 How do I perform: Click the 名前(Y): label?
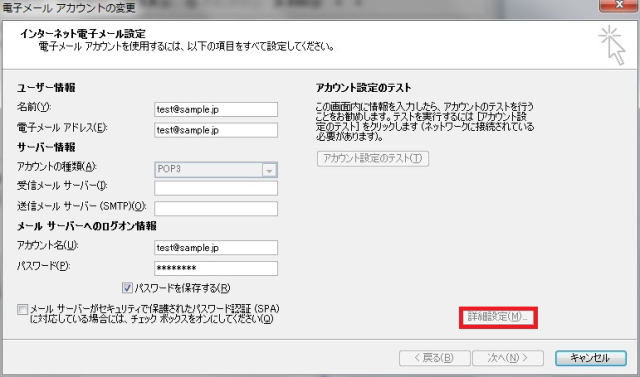coord(34,107)
